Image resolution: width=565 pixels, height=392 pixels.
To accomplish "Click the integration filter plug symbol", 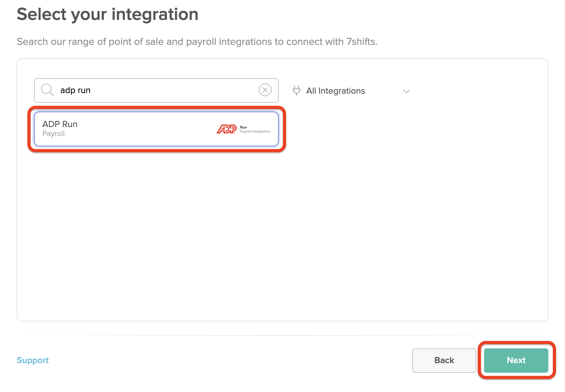I will point(296,90).
